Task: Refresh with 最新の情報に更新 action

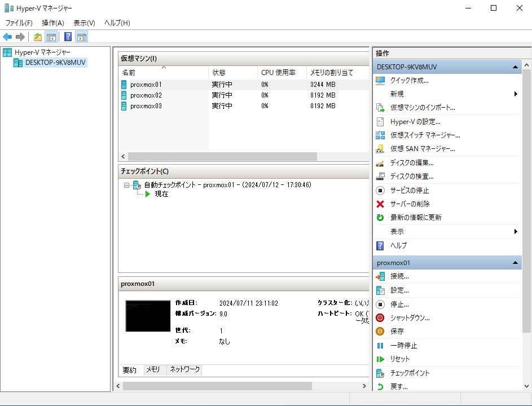Action: click(x=415, y=218)
